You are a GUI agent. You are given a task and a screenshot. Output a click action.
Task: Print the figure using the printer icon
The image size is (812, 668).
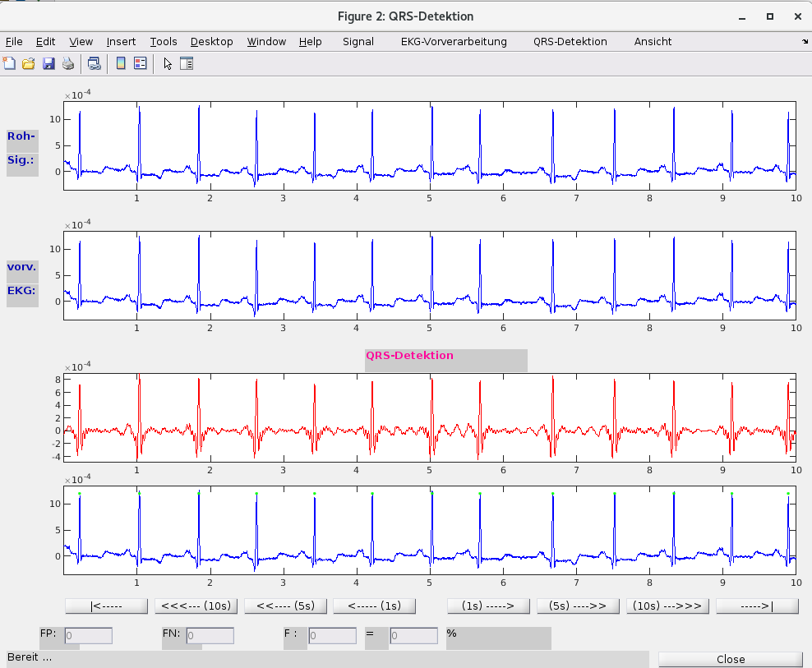tap(68, 63)
